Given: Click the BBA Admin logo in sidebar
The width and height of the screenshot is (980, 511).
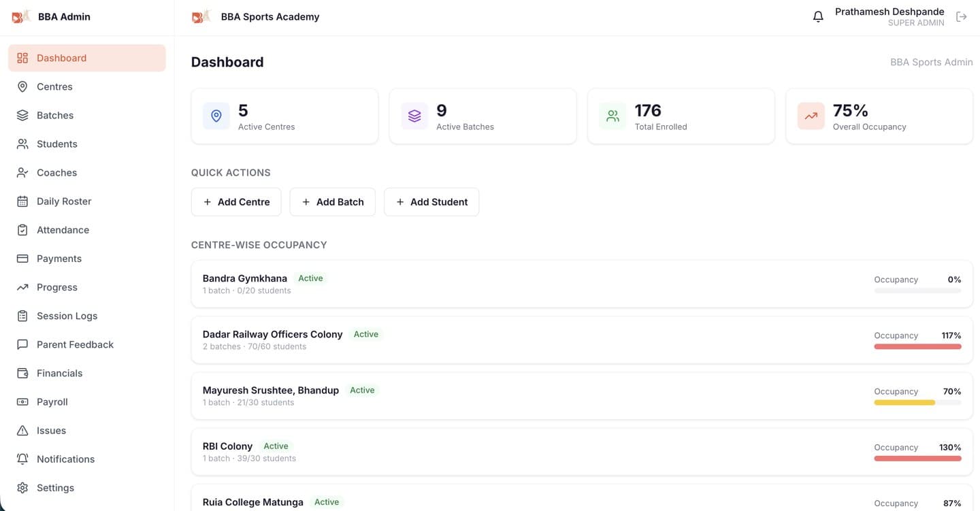Looking at the screenshot, I should click(21, 16).
